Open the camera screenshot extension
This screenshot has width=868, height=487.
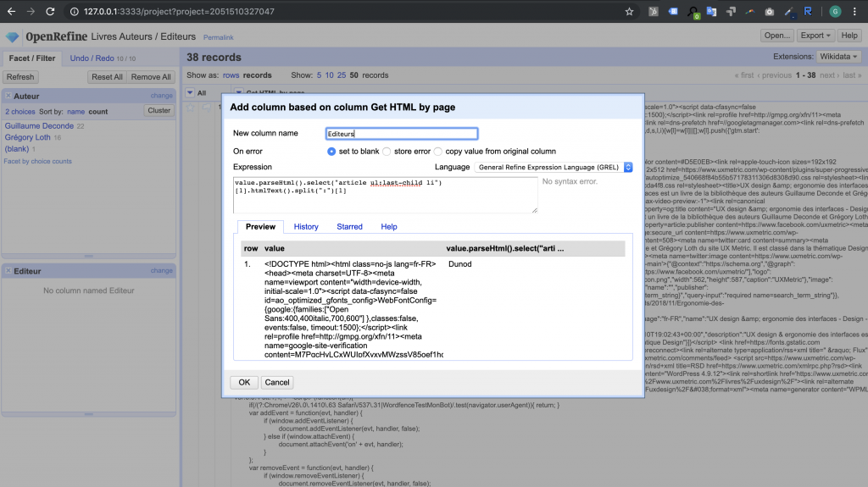point(770,11)
